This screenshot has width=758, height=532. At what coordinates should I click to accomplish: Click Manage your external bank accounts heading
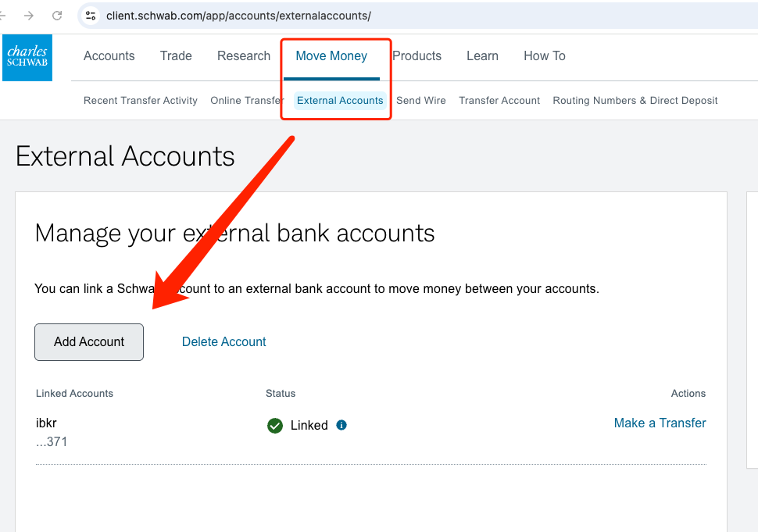pyautogui.click(x=235, y=234)
